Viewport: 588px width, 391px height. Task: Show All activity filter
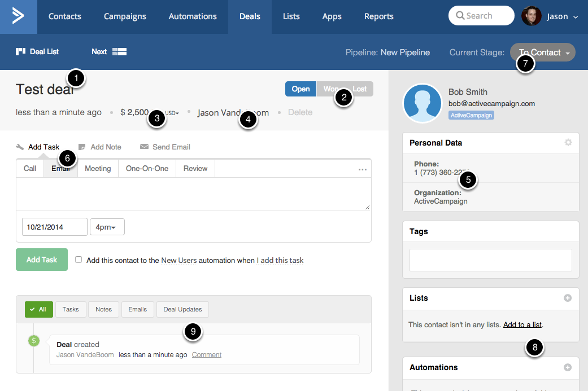(x=39, y=309)
